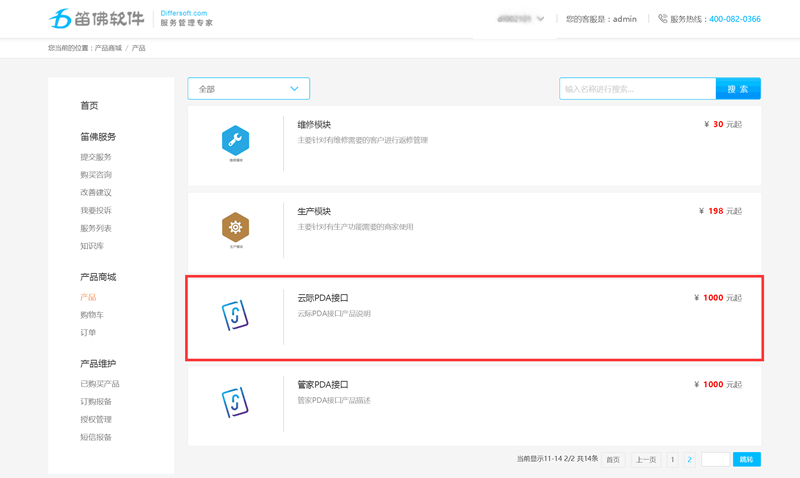Click the 产品商城 breadcrumb link
Viewport: 800px width, 478px height.
pos(108,48)
